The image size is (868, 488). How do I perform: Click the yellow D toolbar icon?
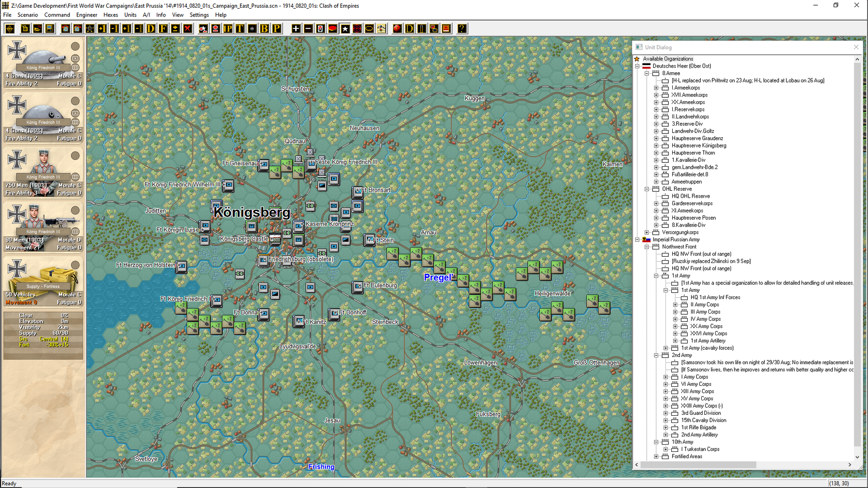tap(151, 28)
